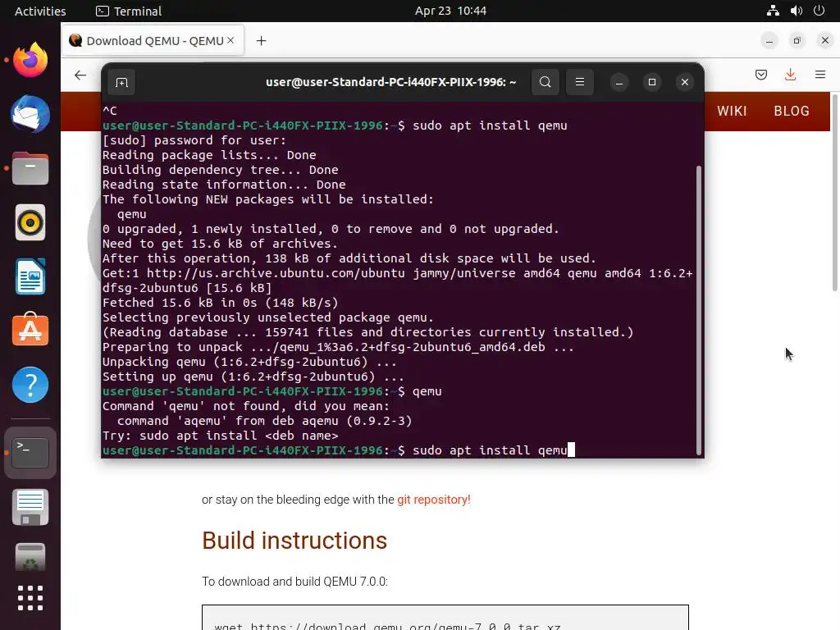Add a new terminal tab
This screenshot has width=840, height=630.
[121, 82]
